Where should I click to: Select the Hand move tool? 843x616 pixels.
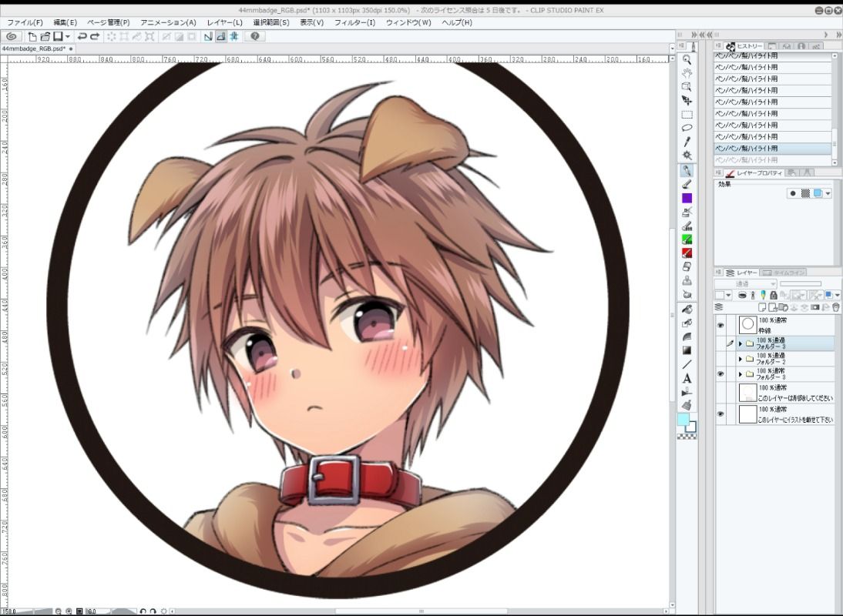(x=687, y=74)
